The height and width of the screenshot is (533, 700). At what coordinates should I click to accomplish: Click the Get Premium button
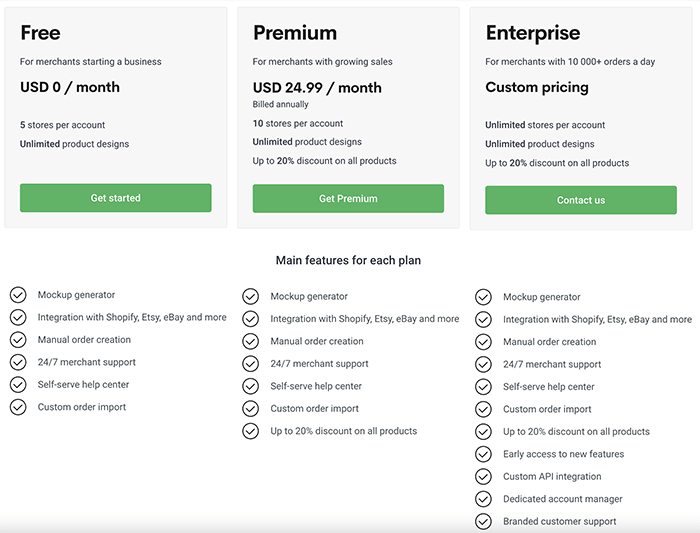click(348, 199)
